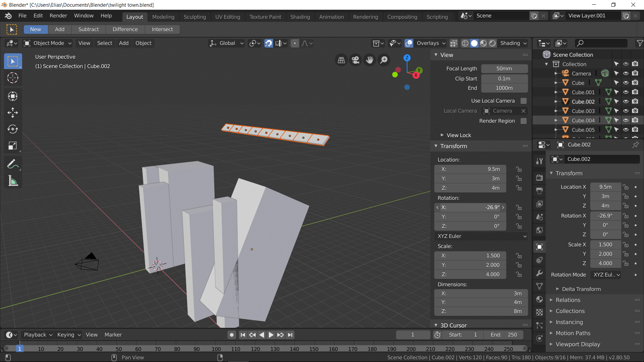The width and height of the screenshot is (644, 362).
Task: Open the Modifiers wrench properties tab
Action: click(x=539, y=273)
